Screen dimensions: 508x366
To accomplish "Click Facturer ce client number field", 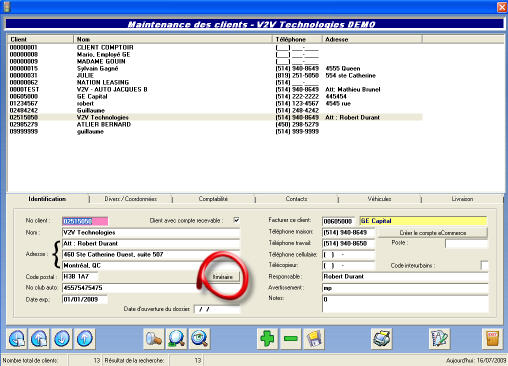I will coord(338,221).
